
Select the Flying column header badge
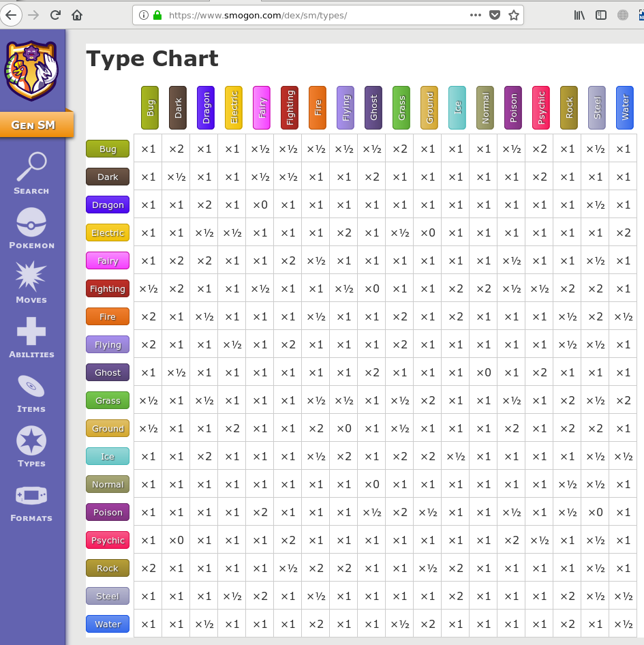point(346,108)
